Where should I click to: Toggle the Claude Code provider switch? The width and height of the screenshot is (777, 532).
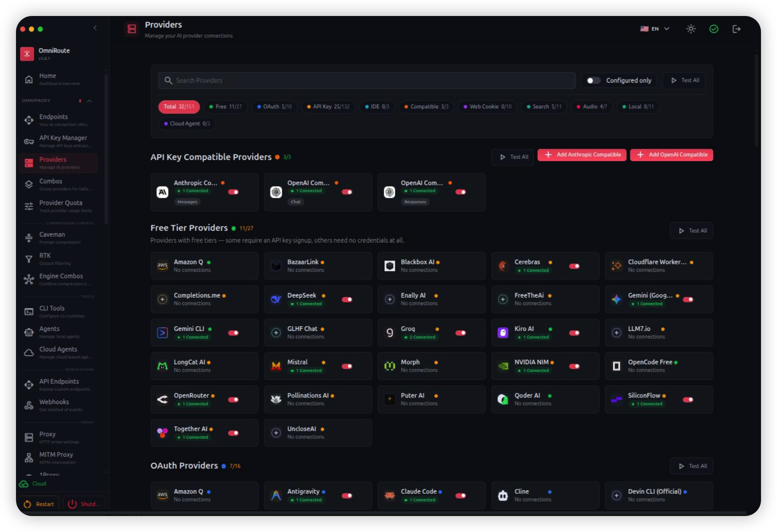coord(461,496)
